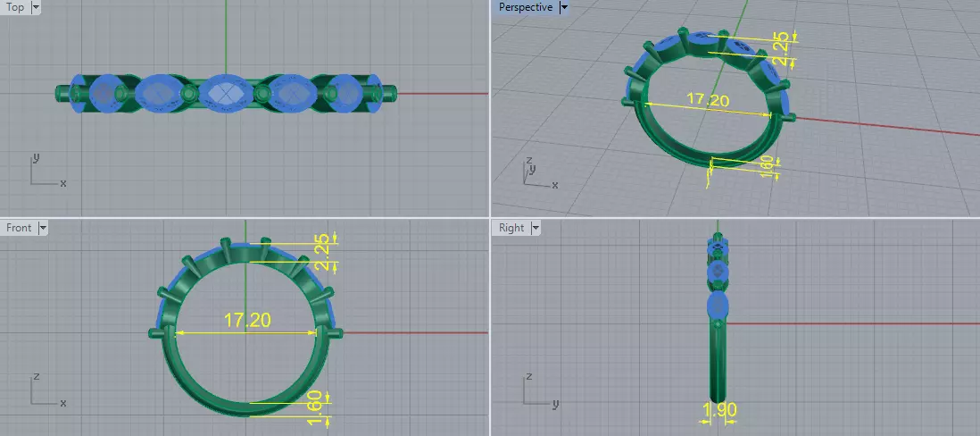This screenshot has width=980, height=436.
Task: Select the 1.60 dimension in Perspective view
Action: [768, 168]
